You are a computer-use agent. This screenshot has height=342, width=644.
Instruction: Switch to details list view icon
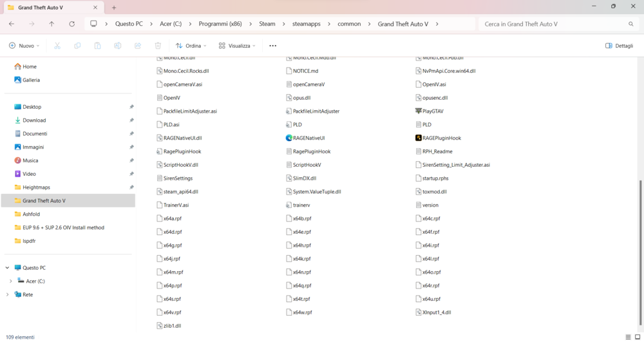coord(628,337)
